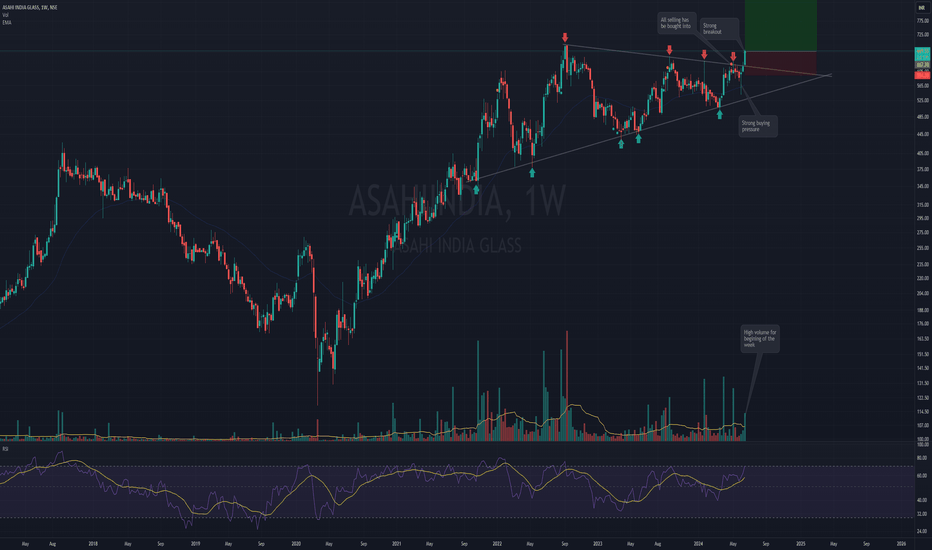Select the EMA indicator legend label
Screen dimensions: 932x550
click(7, 22)
